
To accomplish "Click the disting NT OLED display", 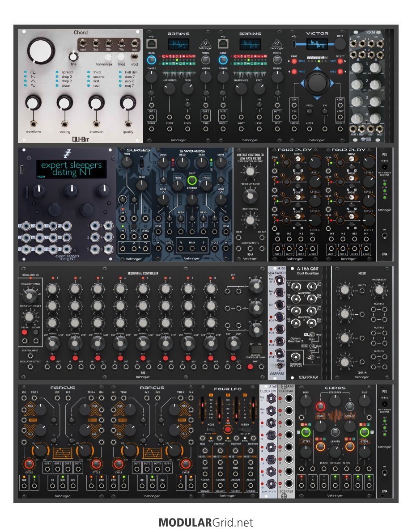I will (x=71, y=169).
